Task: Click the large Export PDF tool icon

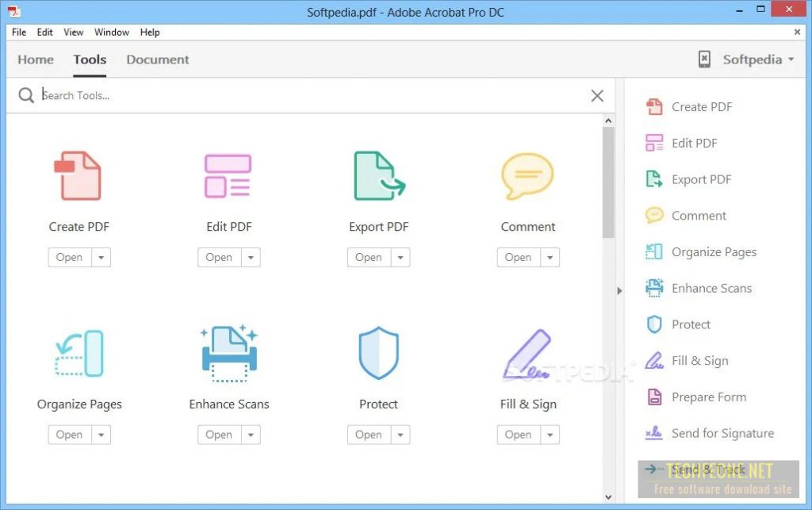Action: [x=380, y=176]
